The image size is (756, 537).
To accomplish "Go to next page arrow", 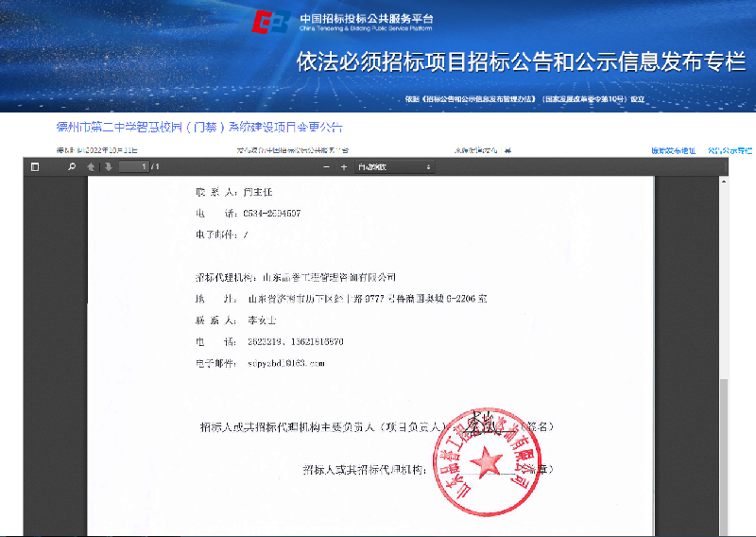I will [x=108, y=167].
